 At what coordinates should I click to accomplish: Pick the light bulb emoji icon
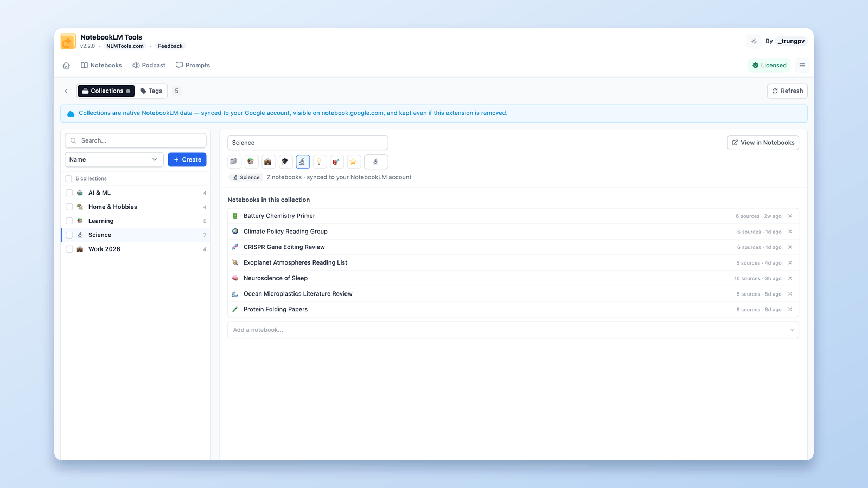(320, 162)
